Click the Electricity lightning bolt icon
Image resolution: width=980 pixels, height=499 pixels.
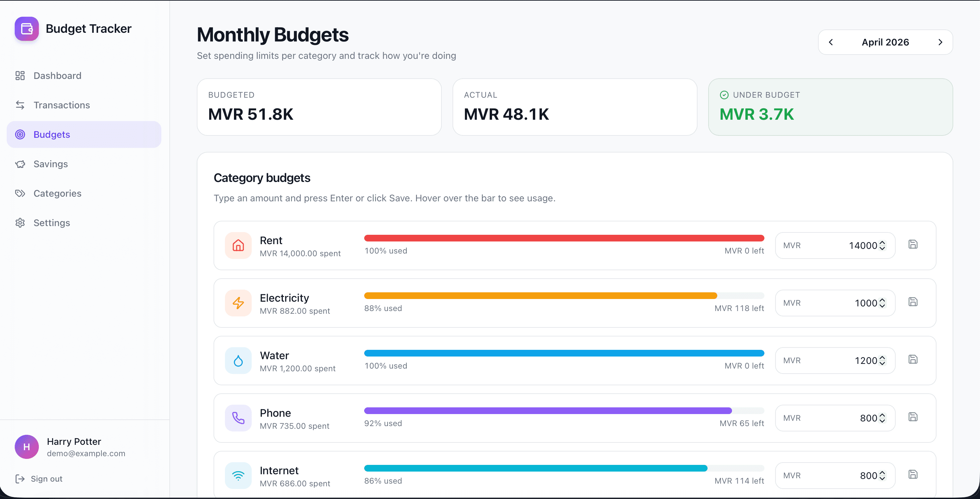238,303
